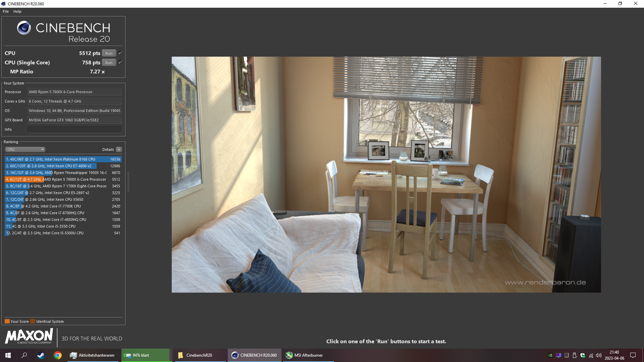Click the Cinebench logo sphere icon
This screenshot has width=644, height=362.
[24, 28]
